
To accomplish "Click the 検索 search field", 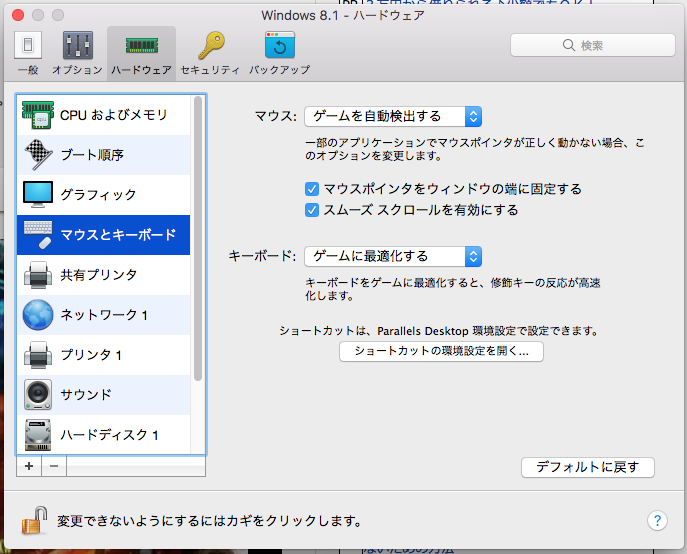I will [x=592, y=45].
